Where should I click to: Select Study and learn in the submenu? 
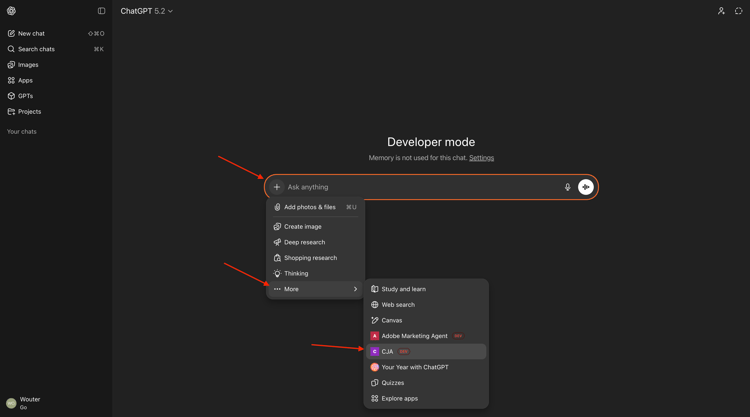pyautogui.click(x=426, y=289)
